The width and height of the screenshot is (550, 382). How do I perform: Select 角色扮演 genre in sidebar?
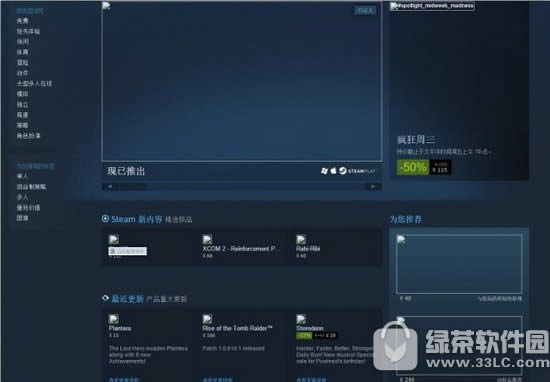28,136
